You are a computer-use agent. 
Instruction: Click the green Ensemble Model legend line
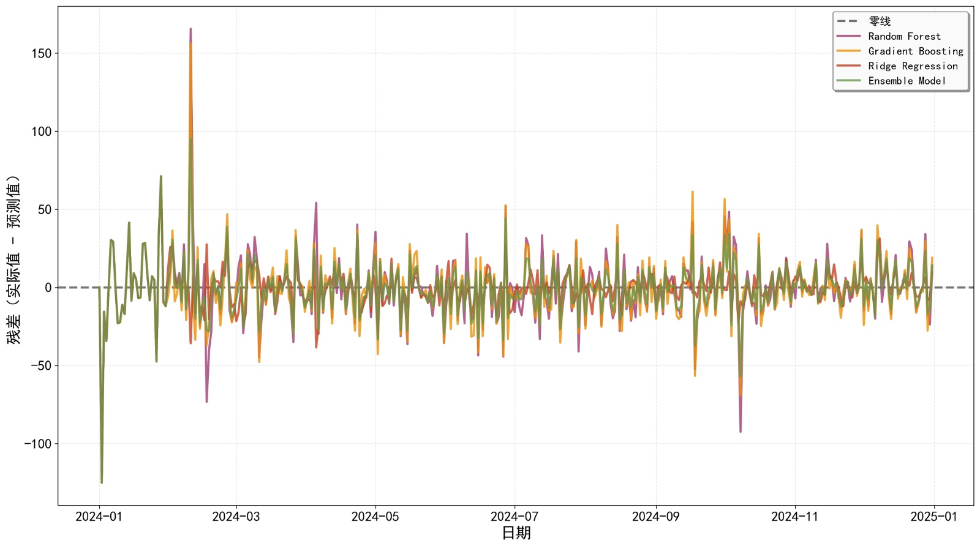tap(849, 81)
